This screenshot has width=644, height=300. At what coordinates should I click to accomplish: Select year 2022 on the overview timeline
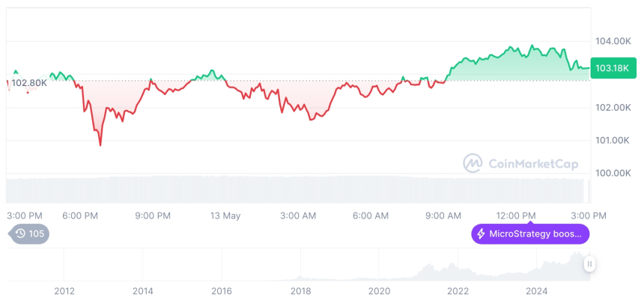[458, 291]
